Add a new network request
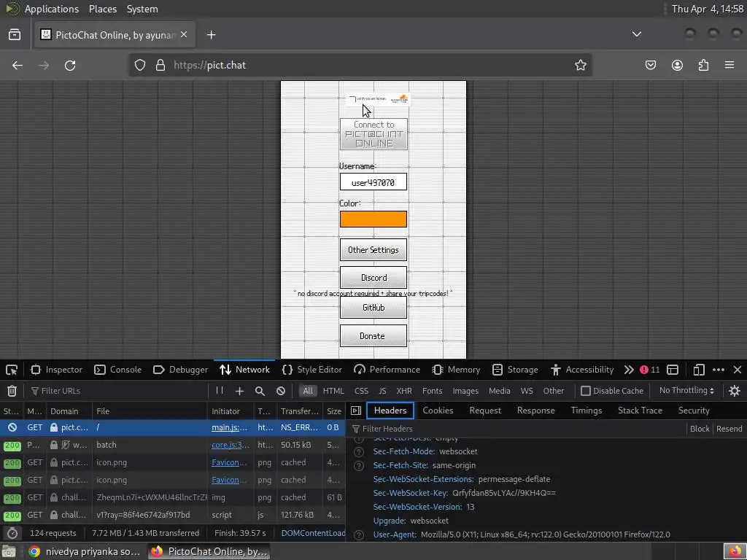Viewport: 747px width, 560px height. [239, 391]
